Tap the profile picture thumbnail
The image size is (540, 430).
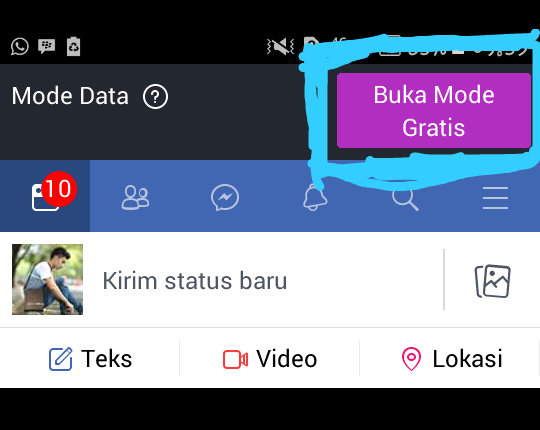click(x=48, y=279)
